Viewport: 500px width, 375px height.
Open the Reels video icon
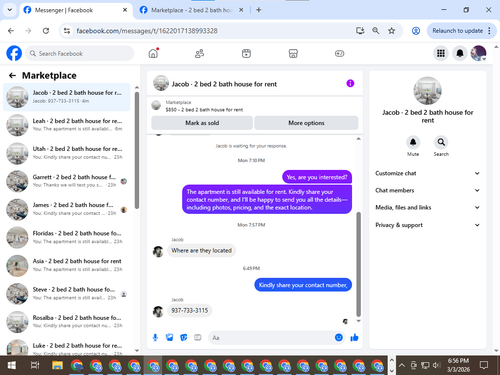246,53
